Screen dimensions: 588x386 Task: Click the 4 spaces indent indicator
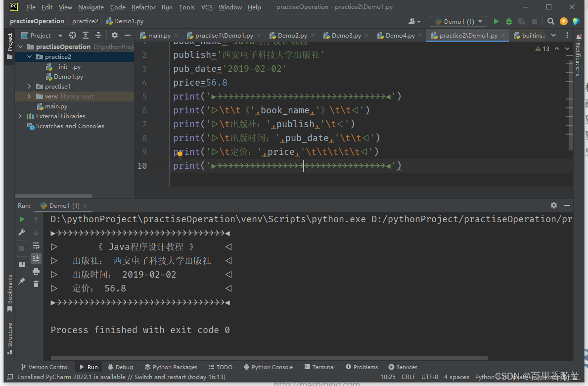456,377
